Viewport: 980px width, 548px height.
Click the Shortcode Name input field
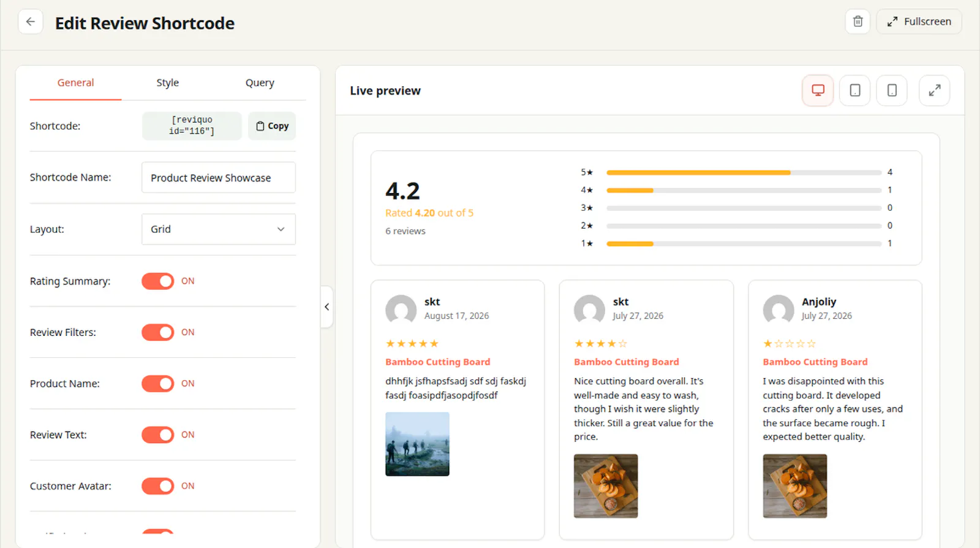point(219,178)
